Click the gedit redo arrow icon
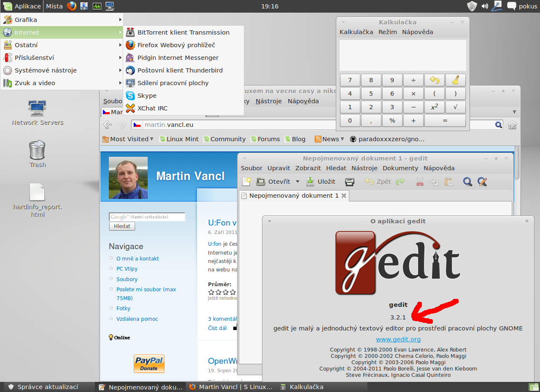This screenshot has height=392, width=540. click(400, 182)
